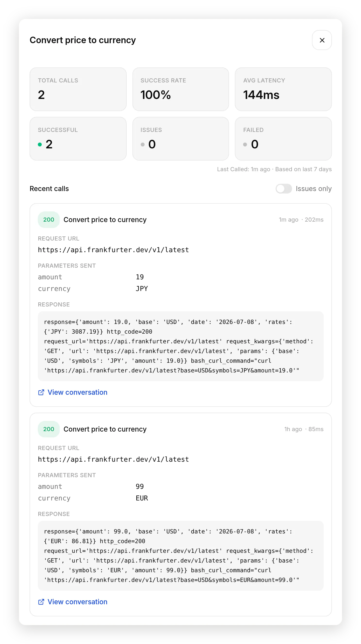The image size is (361, 644).
Task: Click the grey dot beside Failed count
Action: click(245, 145)
